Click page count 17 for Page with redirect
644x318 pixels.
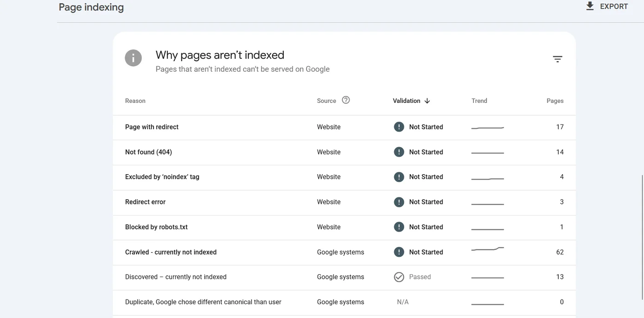(x=560, y=127)
